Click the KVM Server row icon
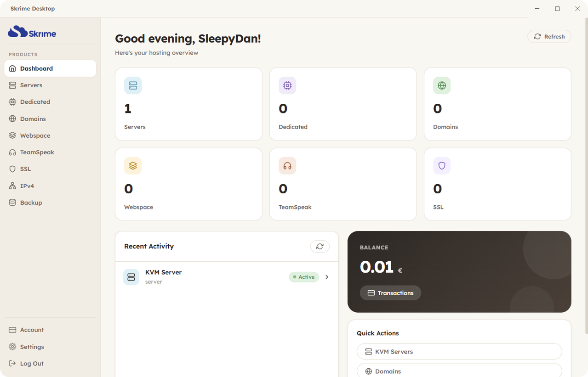This screenshot has height=377, width=588. 131,277
